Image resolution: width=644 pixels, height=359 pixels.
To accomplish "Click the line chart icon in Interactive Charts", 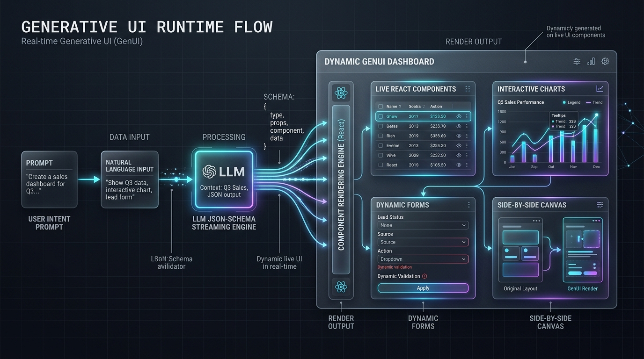I will pos(600,89).
